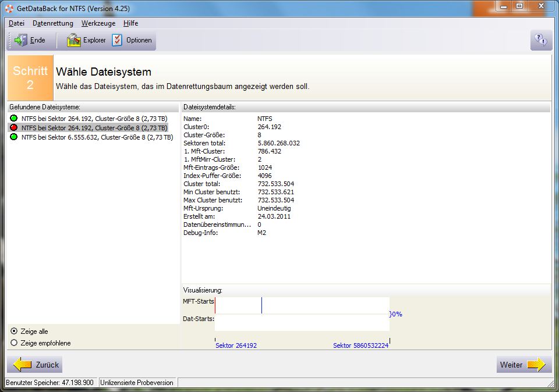
Task: Click the yellow Weiter arrow icon
Action: pyautogui.click(x=536, y=364)
